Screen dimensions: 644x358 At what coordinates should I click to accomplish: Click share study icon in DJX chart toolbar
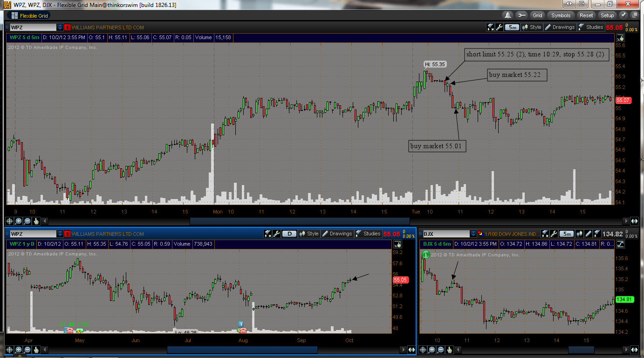(546, 234)
